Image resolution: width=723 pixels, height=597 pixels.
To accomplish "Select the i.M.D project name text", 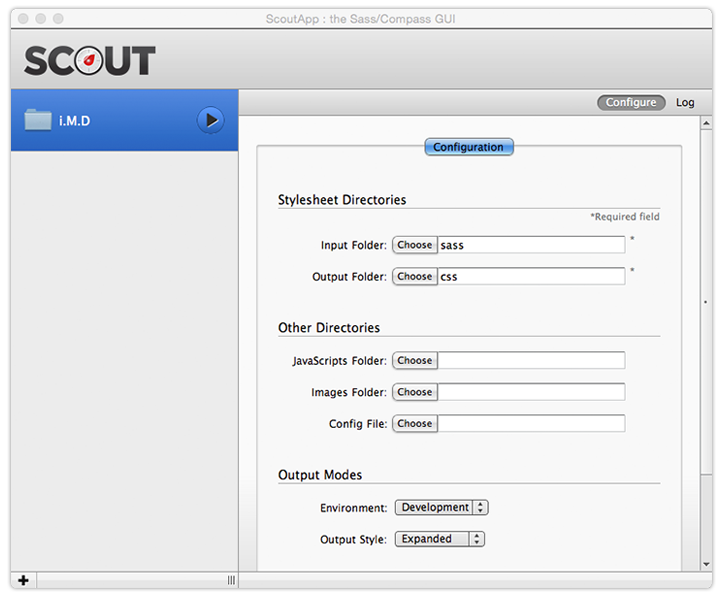I will pyautogui.click(x=74, y=121).
